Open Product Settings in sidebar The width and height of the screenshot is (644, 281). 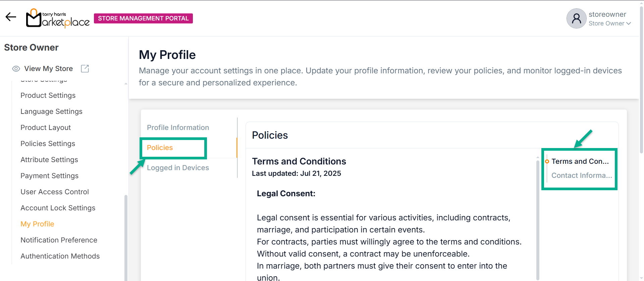[x=48, y=95]
